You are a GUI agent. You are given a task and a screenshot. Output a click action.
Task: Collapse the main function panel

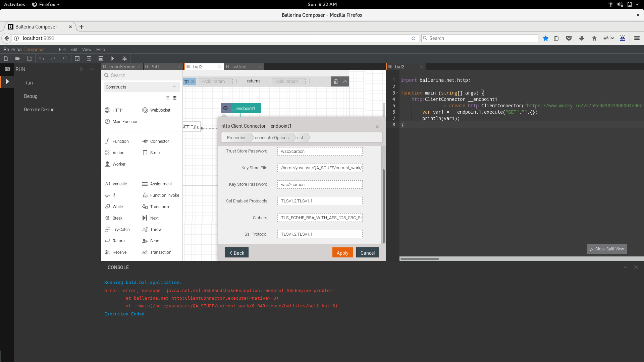[345, 81]
